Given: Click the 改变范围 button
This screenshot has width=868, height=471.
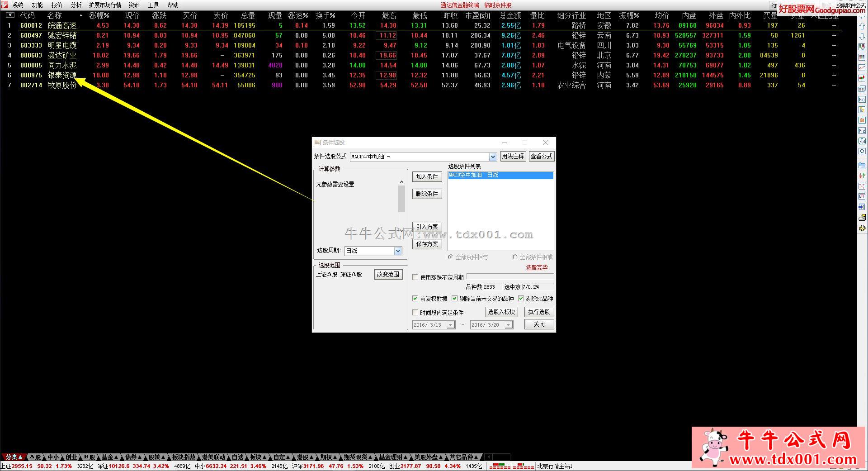Looking at the screenshot, I should (388, 274).
